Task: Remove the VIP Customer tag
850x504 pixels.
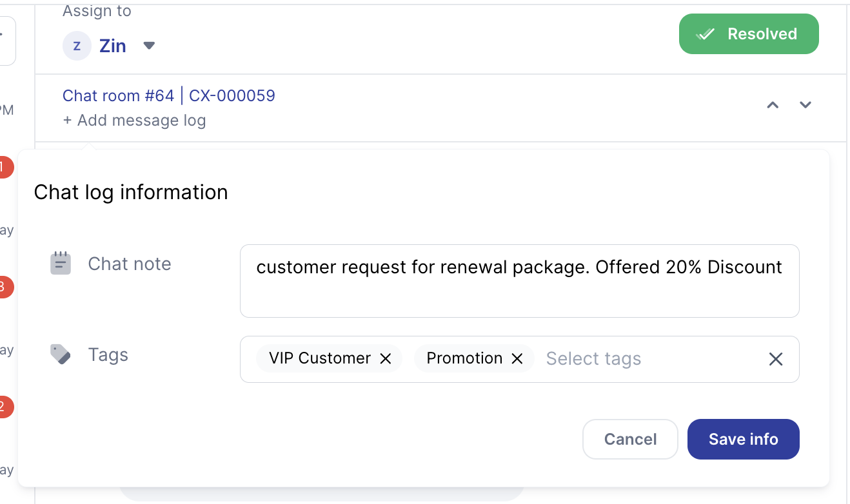Action: tap(386, 359)
